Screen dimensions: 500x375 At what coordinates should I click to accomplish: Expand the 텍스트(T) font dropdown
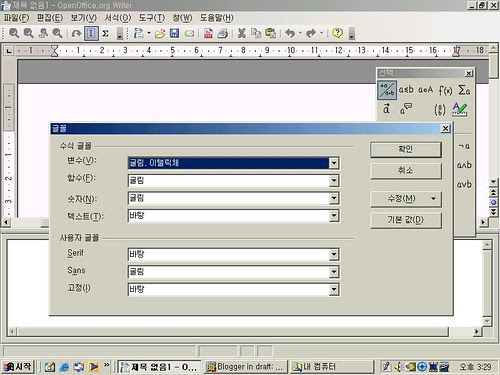[x=334, y=216]
